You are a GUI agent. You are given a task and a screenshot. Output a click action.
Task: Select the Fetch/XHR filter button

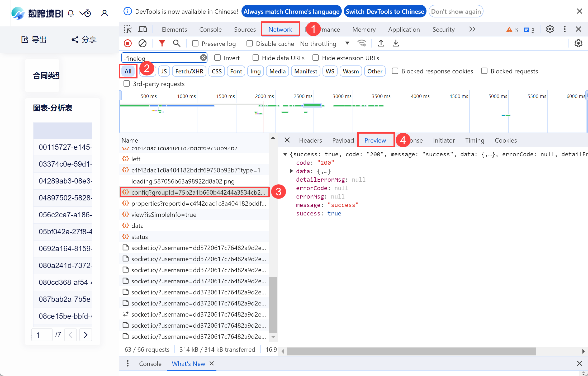pos(189,71)
